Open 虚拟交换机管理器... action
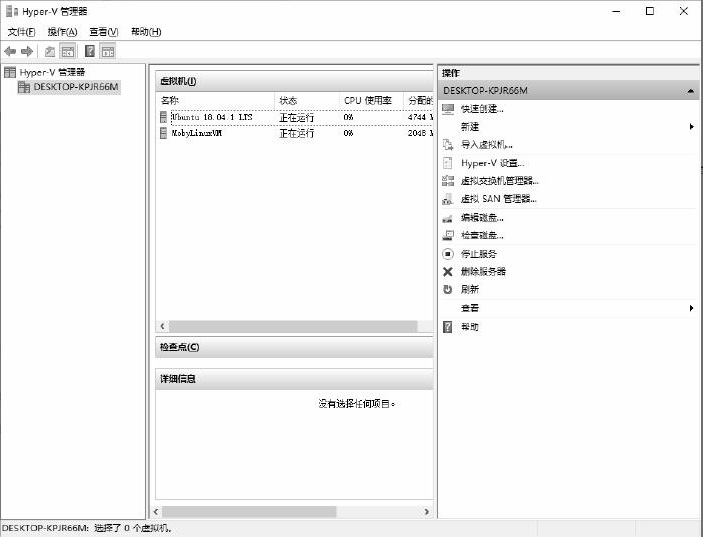Screen dimensions: 703x537 click(499, 181)
